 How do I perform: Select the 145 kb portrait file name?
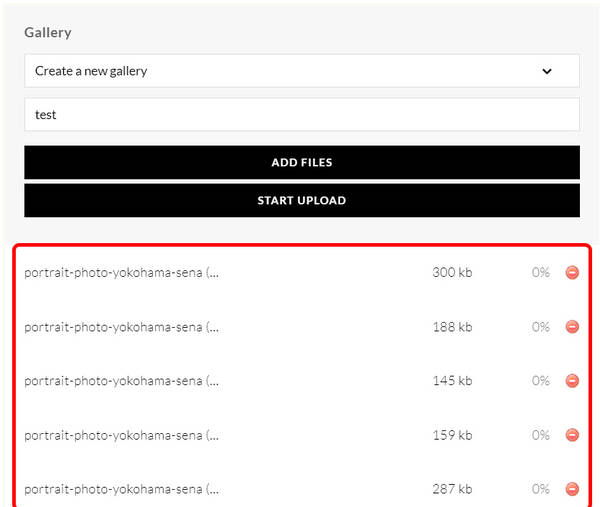121,380
